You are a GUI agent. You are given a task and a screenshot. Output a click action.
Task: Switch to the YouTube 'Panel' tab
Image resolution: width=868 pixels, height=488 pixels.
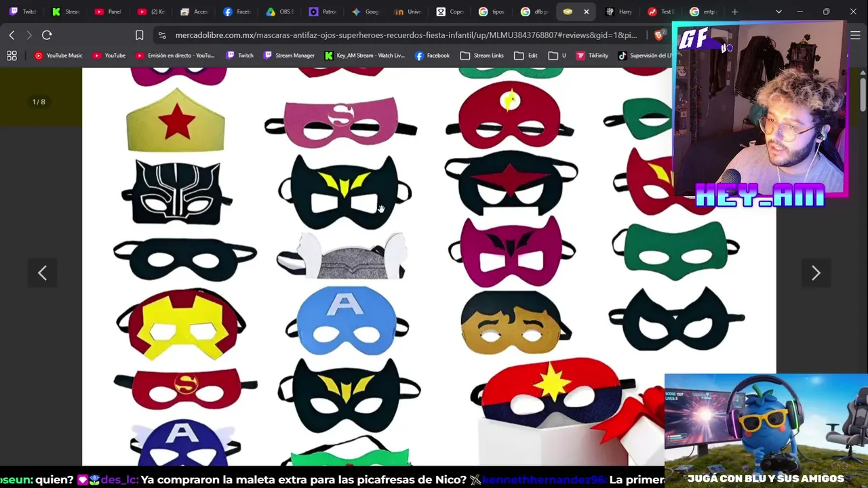109,12
